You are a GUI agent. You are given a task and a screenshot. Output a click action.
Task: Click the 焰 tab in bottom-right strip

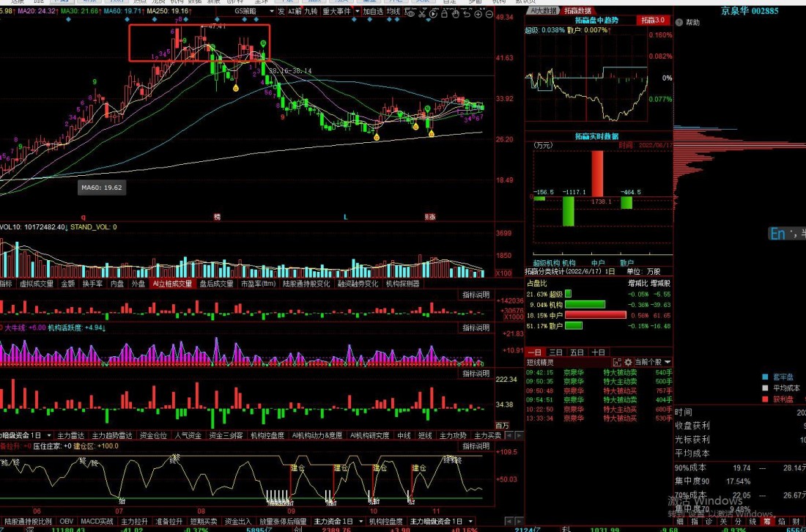coord(781,521)
